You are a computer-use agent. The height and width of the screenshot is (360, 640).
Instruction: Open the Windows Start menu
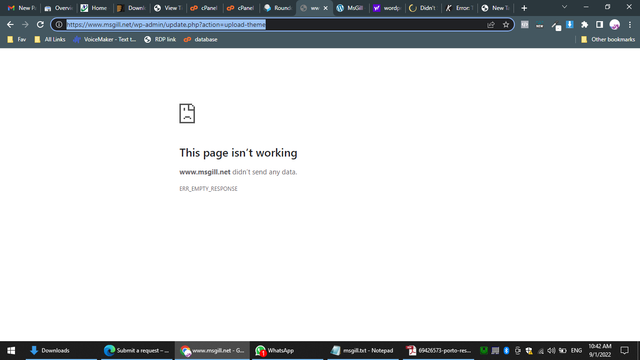11,350
